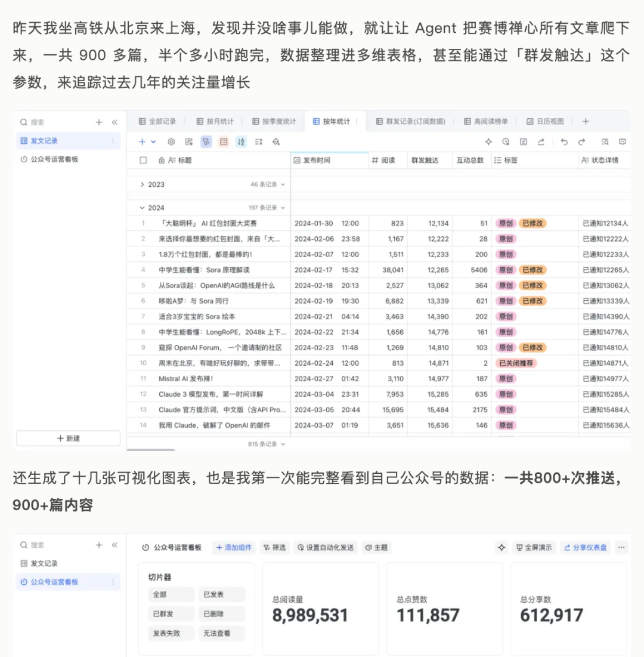
Task: Click the form checkbox icon in the table toolbar
Action: tap(524, 142)
